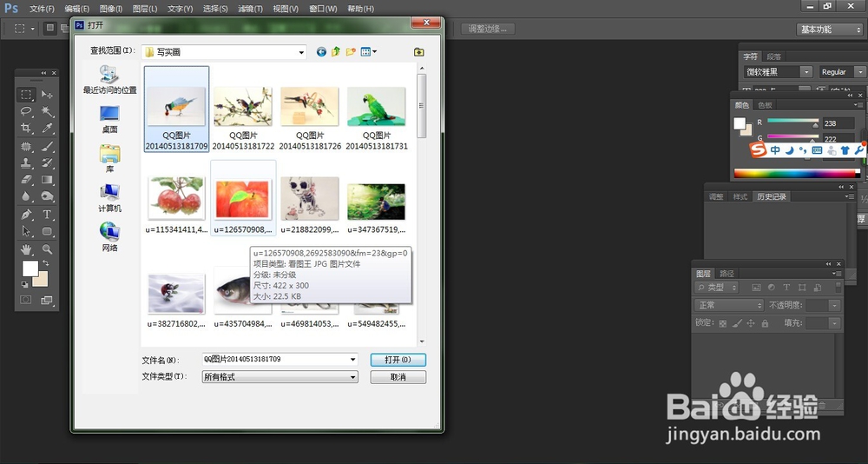Select the Path Selection tool

pos(26,231)
